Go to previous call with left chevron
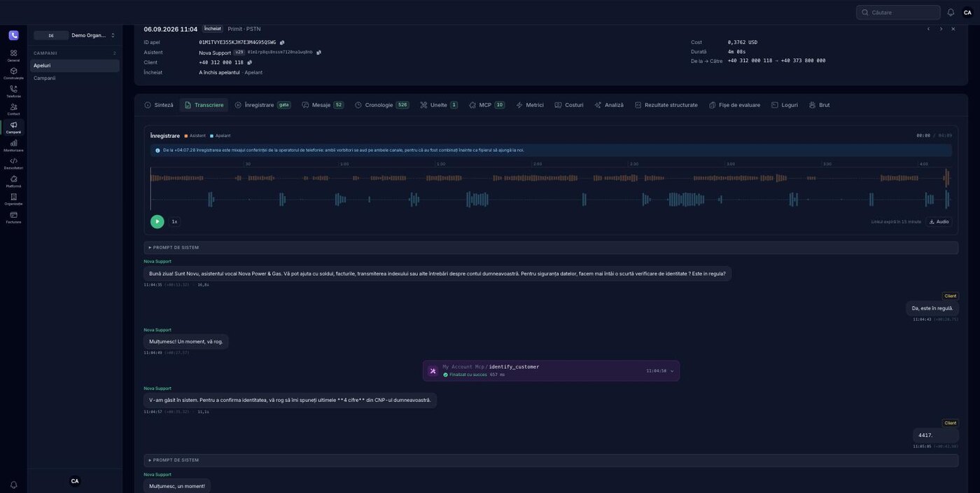This screenshot has height=493, width=980. coord(928,29)
